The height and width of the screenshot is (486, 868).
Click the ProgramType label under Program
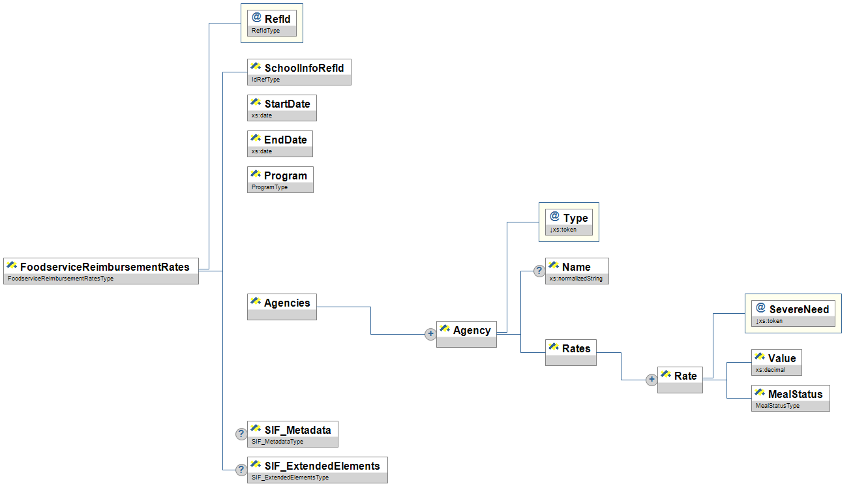coord(269,187)
